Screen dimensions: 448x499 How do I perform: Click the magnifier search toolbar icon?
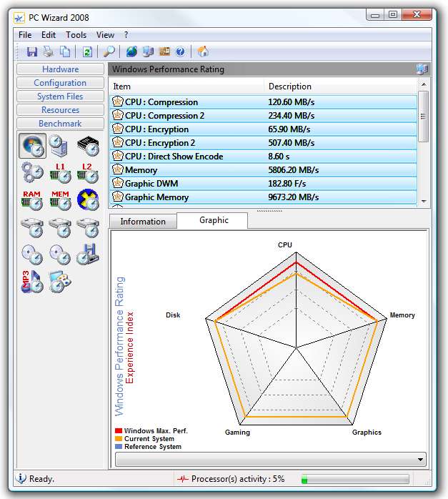[109, 51]
